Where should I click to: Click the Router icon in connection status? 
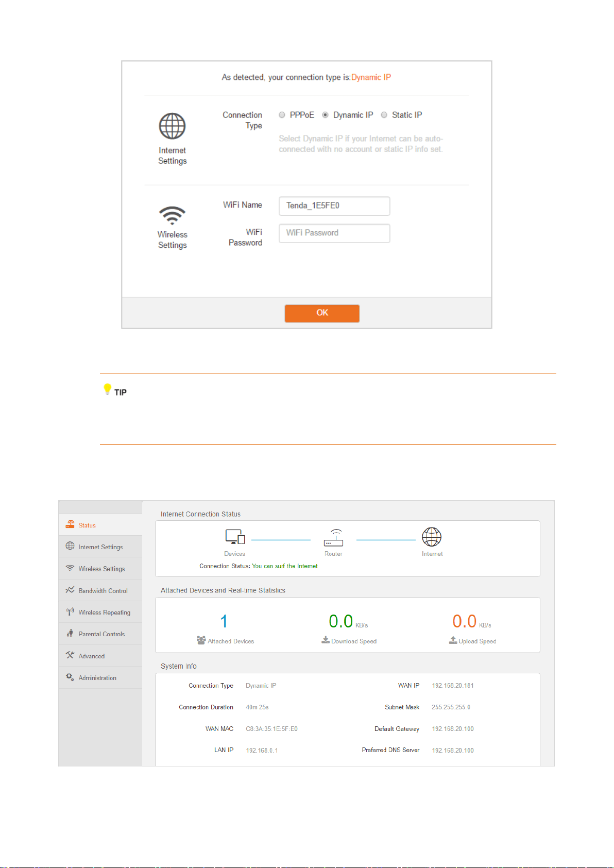(x=333, y=537)
